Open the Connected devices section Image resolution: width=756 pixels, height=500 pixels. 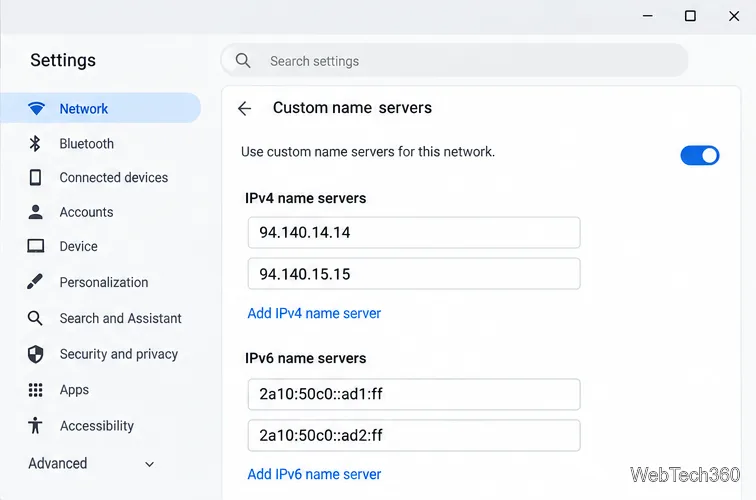pos(100,177)
